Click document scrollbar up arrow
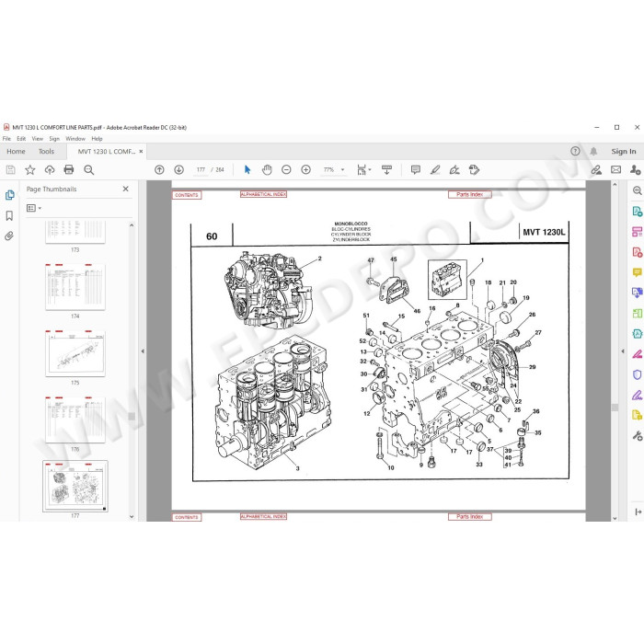 (x=615, y=185)
